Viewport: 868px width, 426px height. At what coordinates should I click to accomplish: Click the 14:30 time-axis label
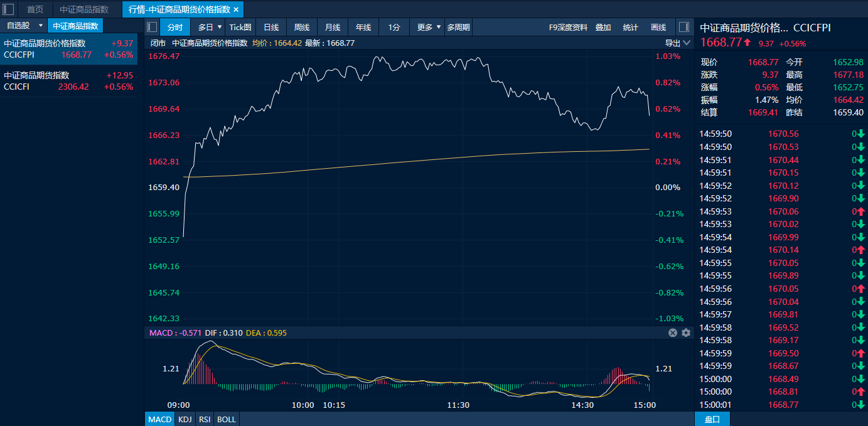(x=582, y=405)
